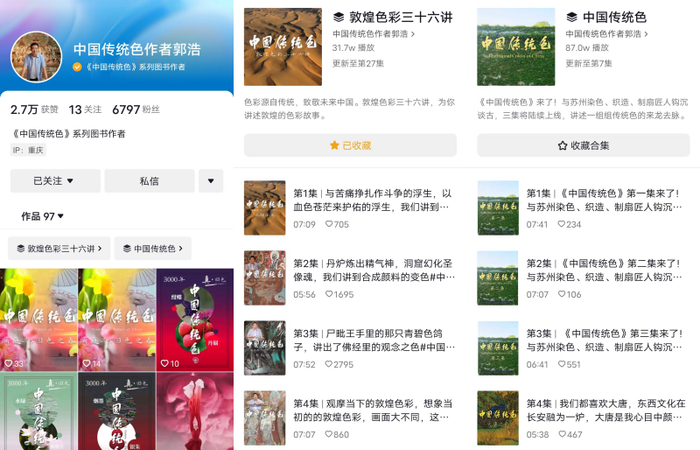Open 中国传统色 第一集来了 title
Screen dimensions: 700x450
click(x=604, y=200)
